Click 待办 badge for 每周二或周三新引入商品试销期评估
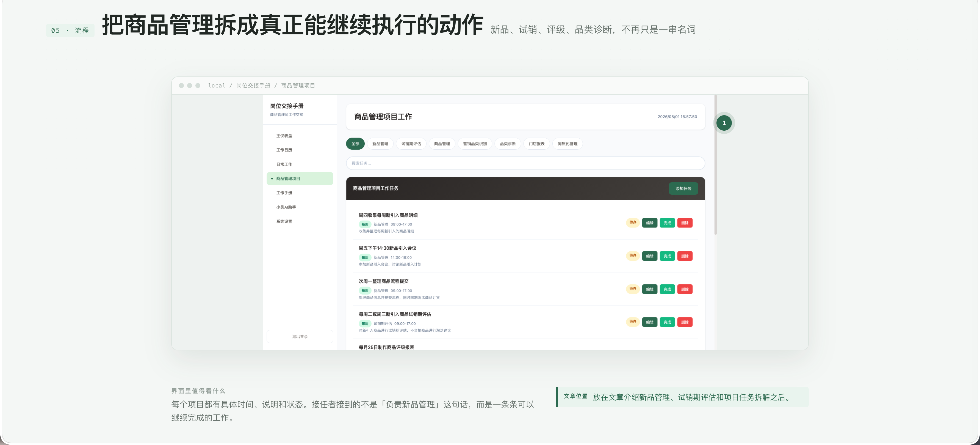This screenshot has width=980, height=445. coord(632,322)
